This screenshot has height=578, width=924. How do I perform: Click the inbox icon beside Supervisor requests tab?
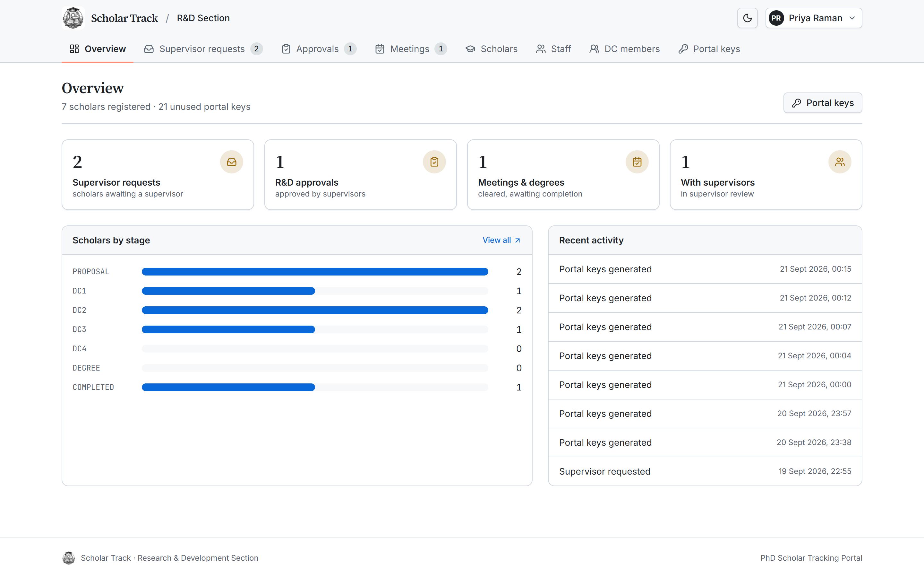pos(149,49)
